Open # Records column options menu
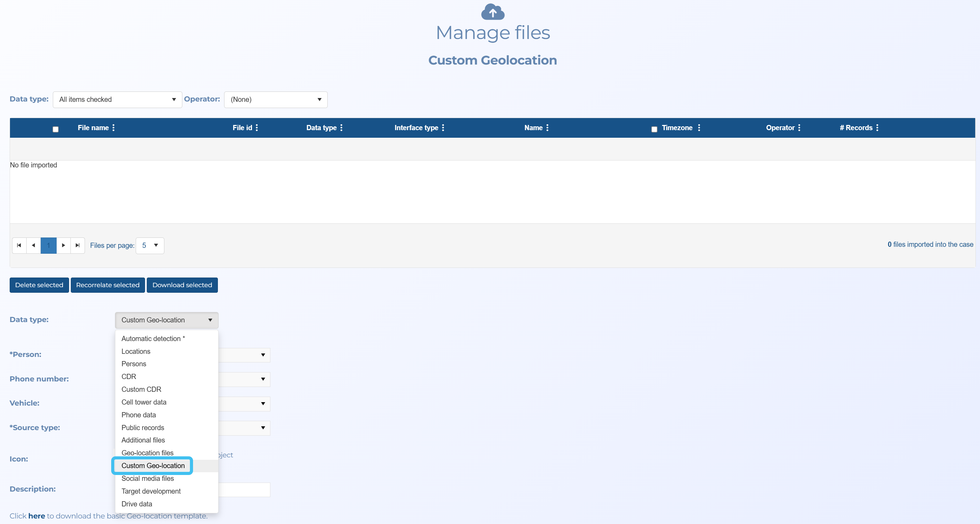 point(877,128)
